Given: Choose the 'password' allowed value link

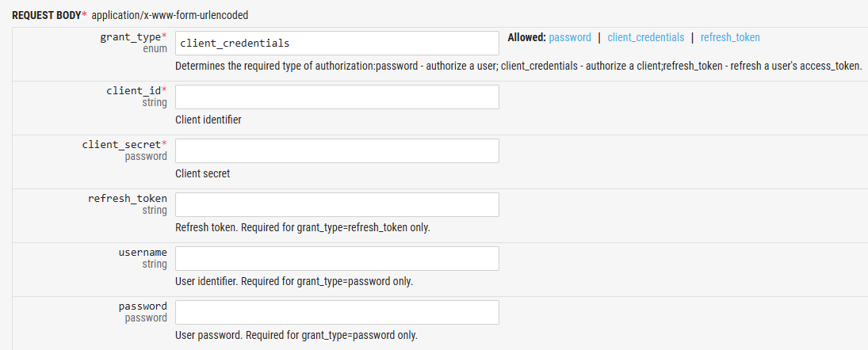Looking at the screenshot, I should tap(570, 37).
